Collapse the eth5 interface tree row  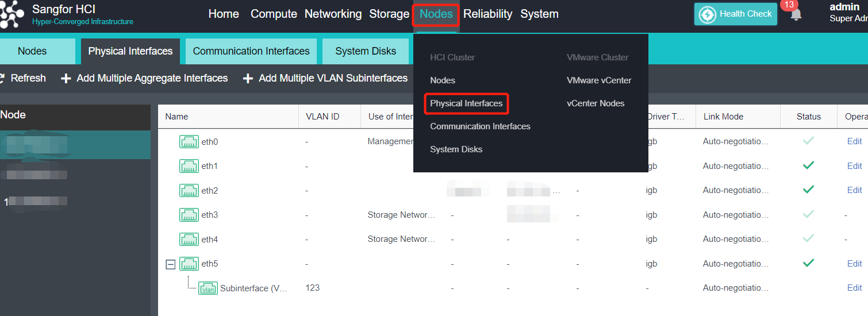click(x=170, y=264)
